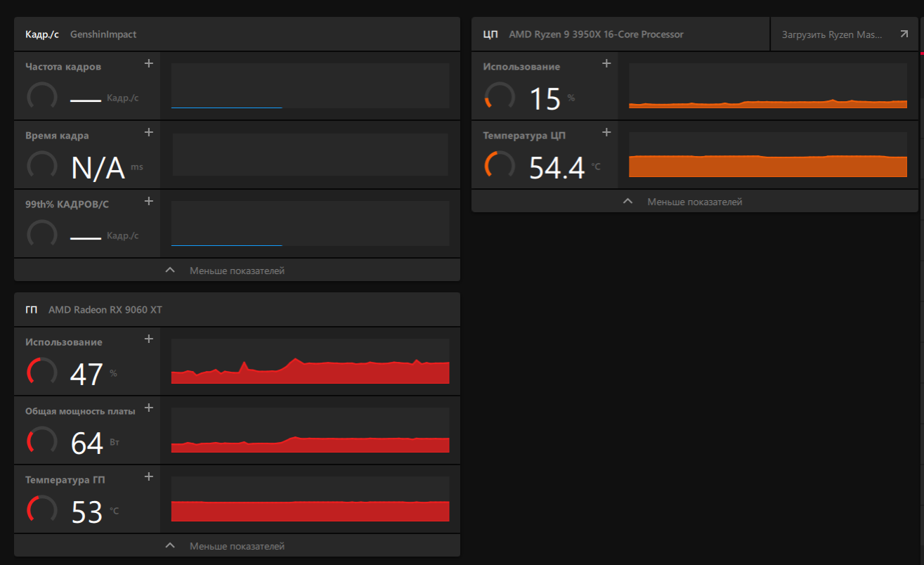Click plus icon for Температура ГП

tap(148, 476)
